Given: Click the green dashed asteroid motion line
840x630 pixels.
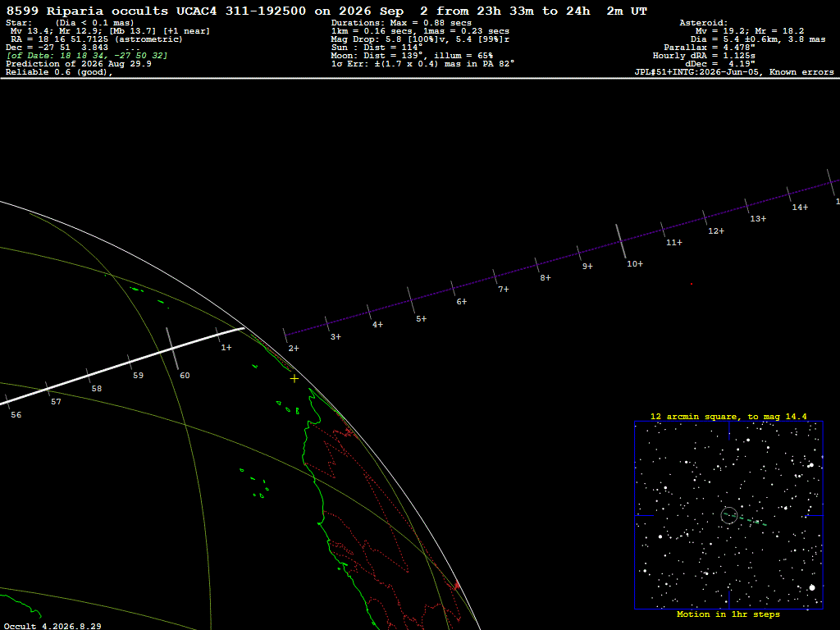Looking at the screenshot, I should pyautogui.click(x=746, y=519).
